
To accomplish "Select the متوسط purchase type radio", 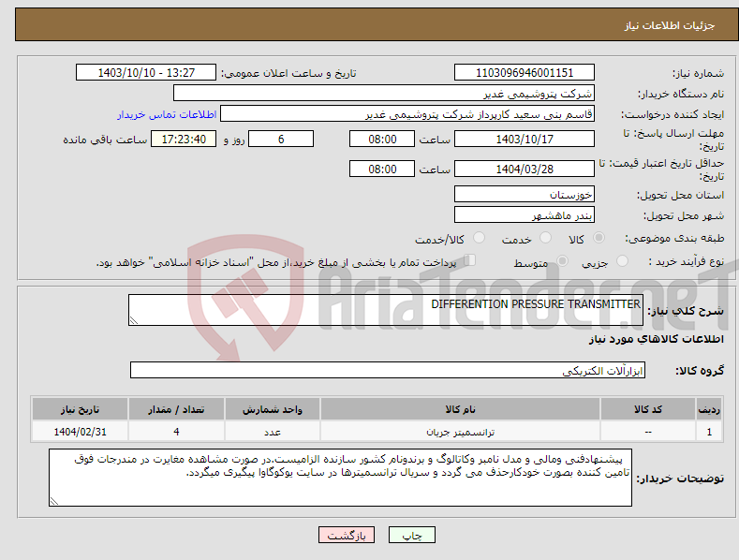I will point(562,260).
